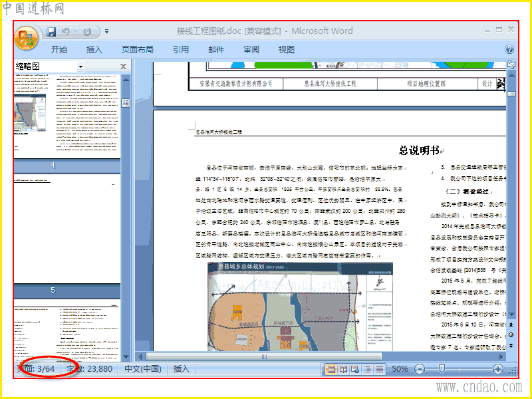This screenshot has width=532, height=399.
Task: Click the 息县城乡总体规划 map image
Action: (x=301, y=307)
